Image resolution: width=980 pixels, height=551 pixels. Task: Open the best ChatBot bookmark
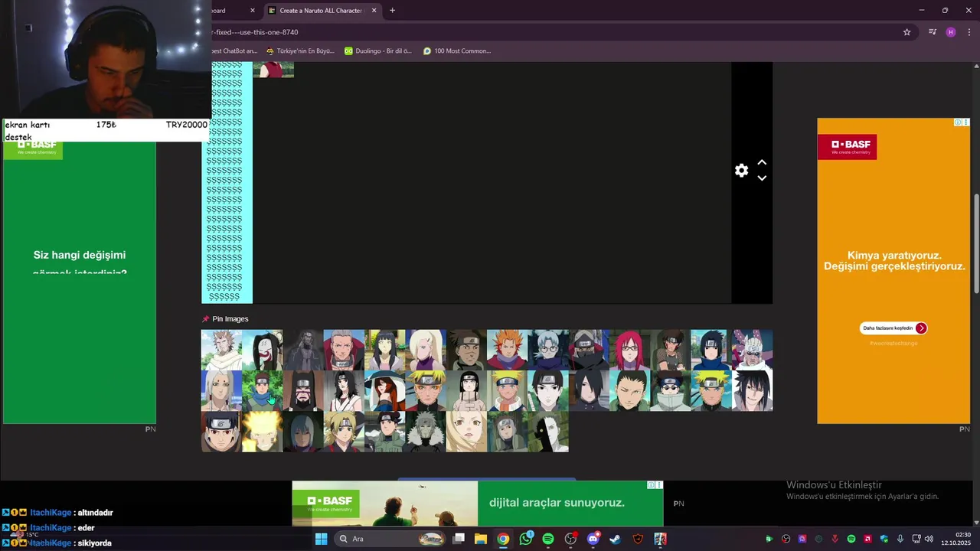tap(234, 51)
